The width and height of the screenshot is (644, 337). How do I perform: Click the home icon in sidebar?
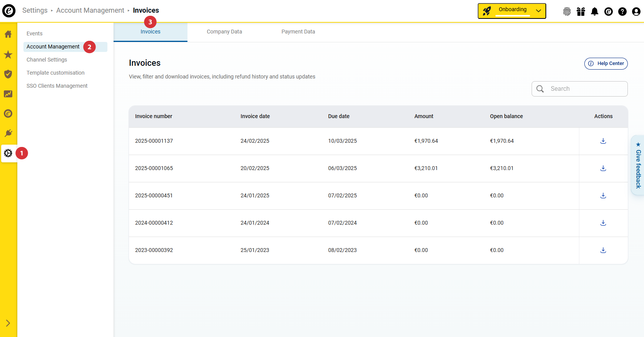pyautogui.click(x=8, y=34)
